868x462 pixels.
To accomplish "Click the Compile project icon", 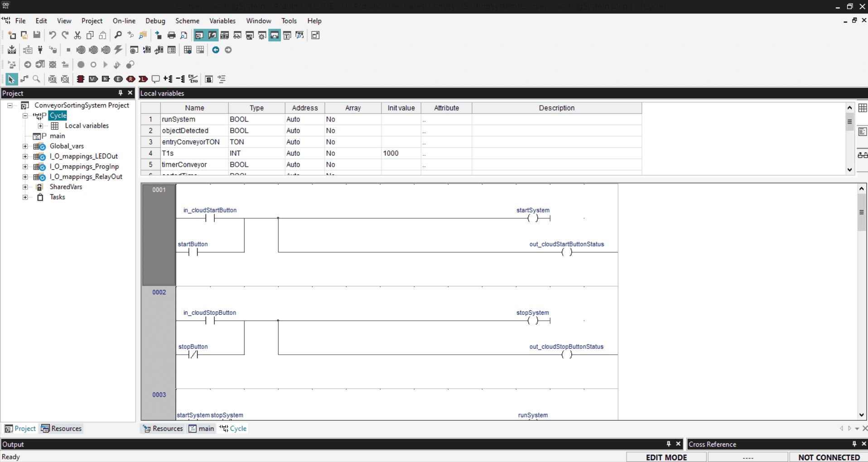I will pos(12,50).
